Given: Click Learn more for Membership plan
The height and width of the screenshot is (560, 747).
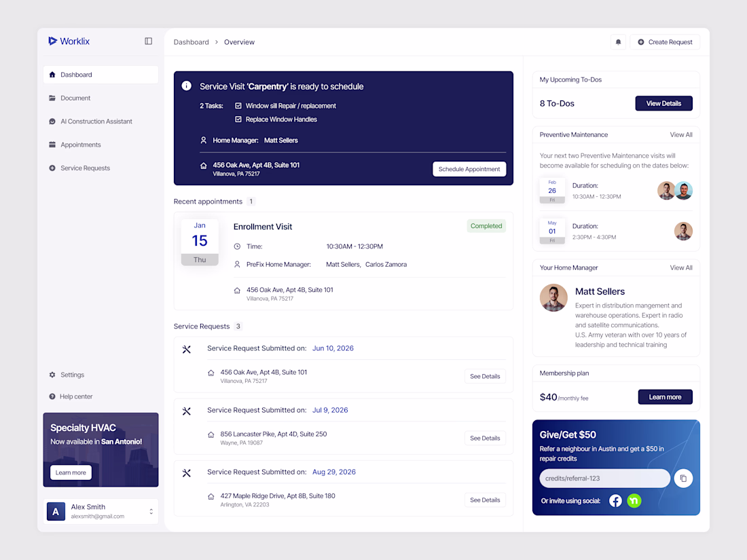Looking at the screenshot, I should [x=665, y=397].
